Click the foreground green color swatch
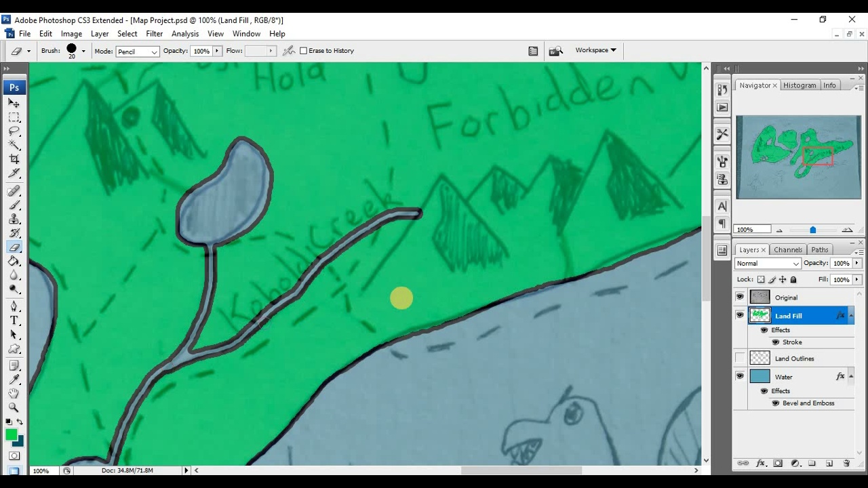Screen dimensions: 868x488 click(11, 435)
